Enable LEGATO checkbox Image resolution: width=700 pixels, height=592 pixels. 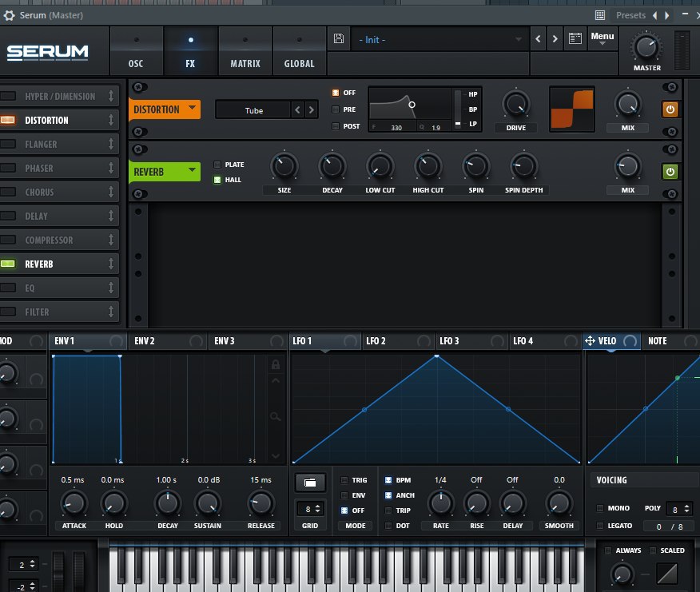600,526
